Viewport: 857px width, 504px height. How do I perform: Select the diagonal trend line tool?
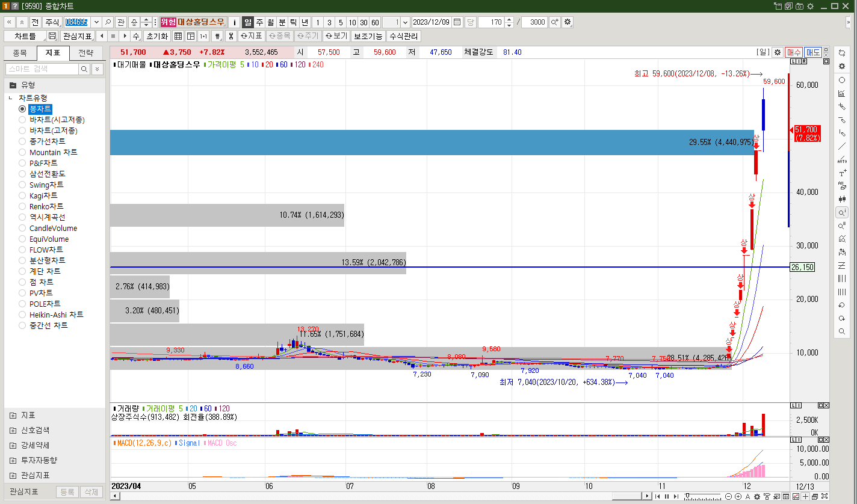pos(842,146)
